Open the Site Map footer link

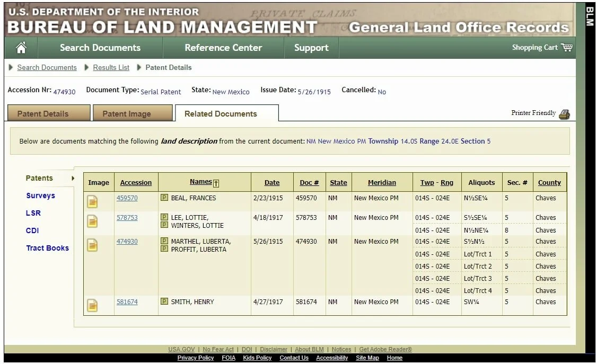[x=367, y=358]
